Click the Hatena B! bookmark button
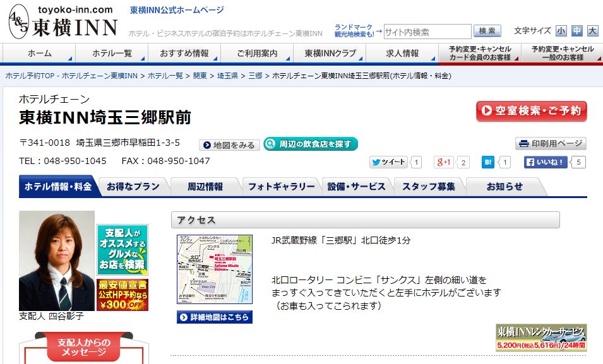 487,162
